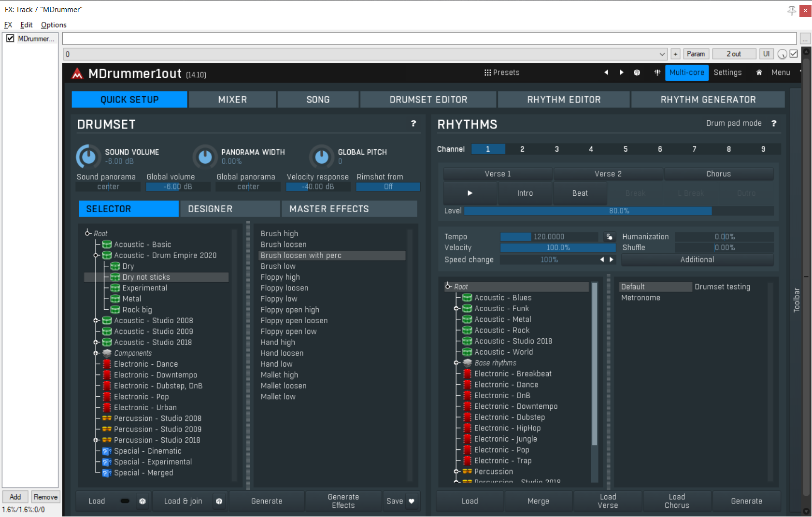812x517 pixels.
Task: Toggle the MDrummer plugin enable checkbox
Action: pyautogui.click(x=10, y=38)
